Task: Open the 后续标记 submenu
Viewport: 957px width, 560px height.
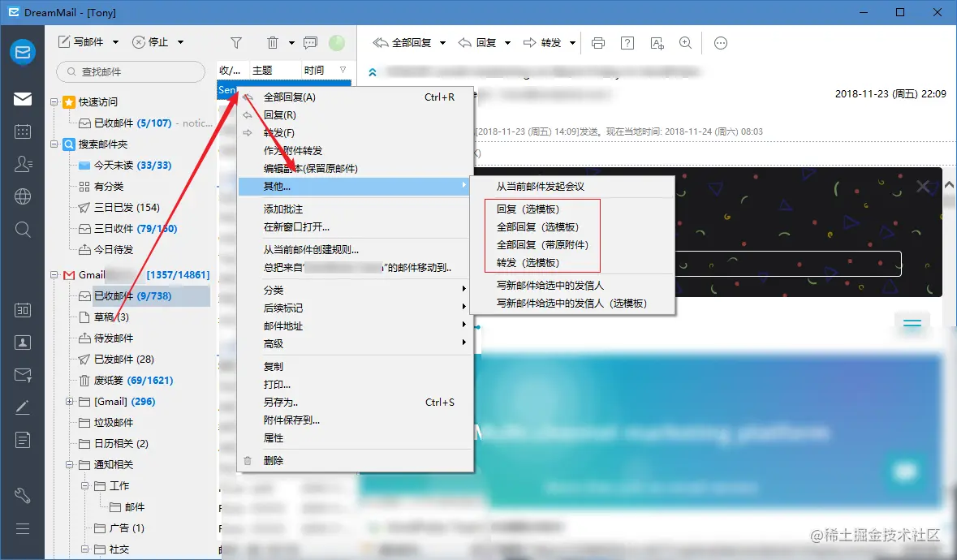Action: coord(356,308)
